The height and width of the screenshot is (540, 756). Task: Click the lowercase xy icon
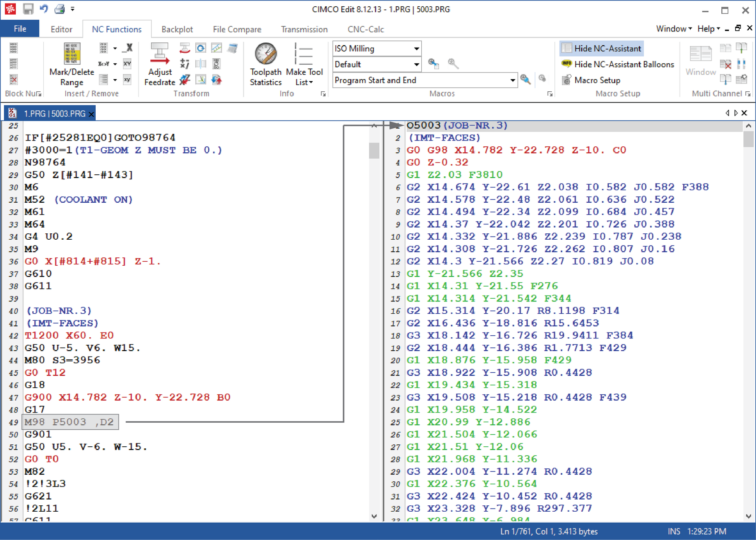pyautogui.click(x=127, y=80)
